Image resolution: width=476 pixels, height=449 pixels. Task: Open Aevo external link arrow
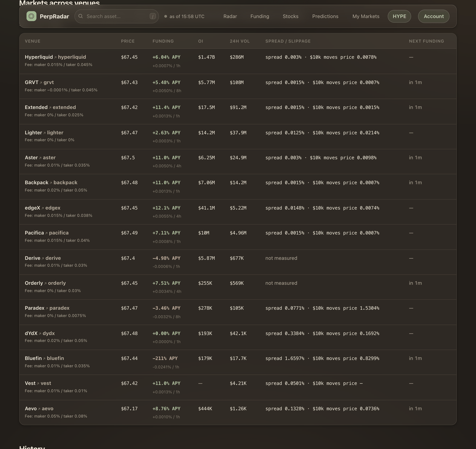click(x=39, y=409)
